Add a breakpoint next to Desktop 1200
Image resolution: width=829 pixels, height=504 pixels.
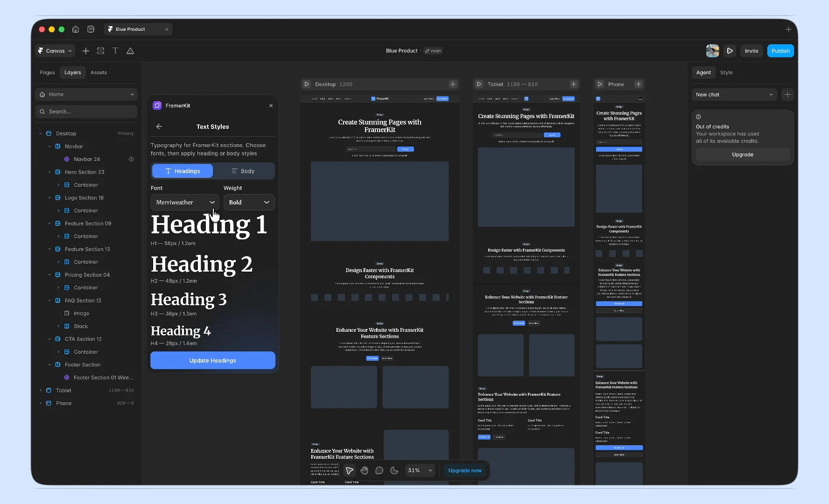(453, 84)
